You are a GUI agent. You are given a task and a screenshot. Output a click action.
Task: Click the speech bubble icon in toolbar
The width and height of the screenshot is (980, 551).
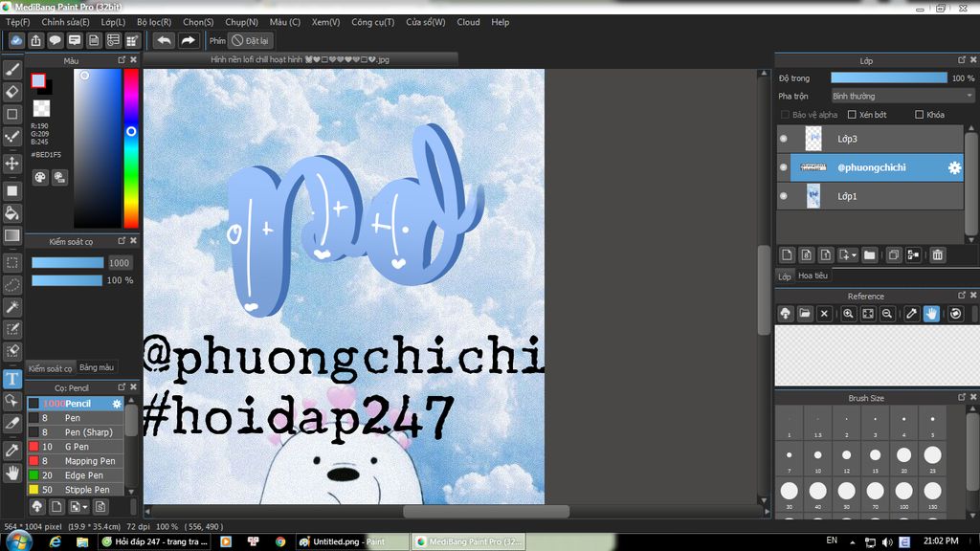(55, 40)
